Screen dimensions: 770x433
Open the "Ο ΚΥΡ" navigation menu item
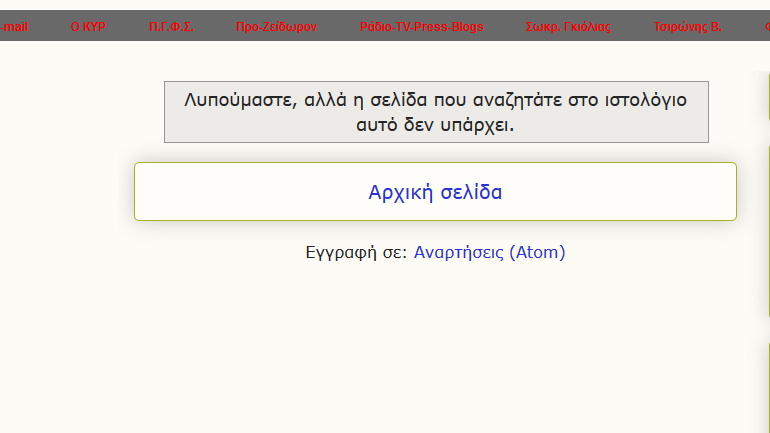88,27
